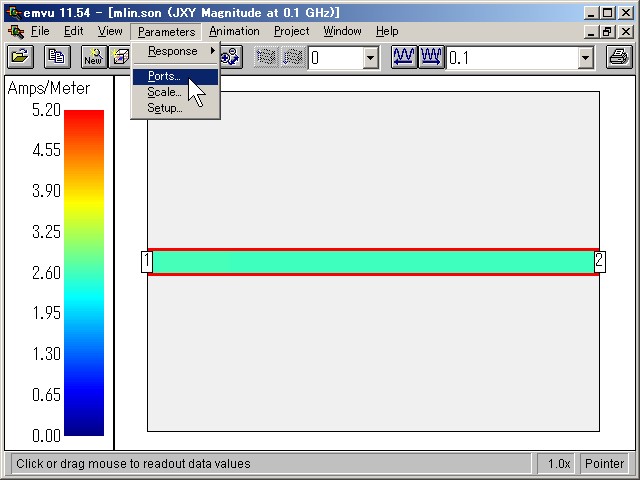Click the 3D view toolbar icon
This screenshot has width=640, height=480.
[120, 57]
